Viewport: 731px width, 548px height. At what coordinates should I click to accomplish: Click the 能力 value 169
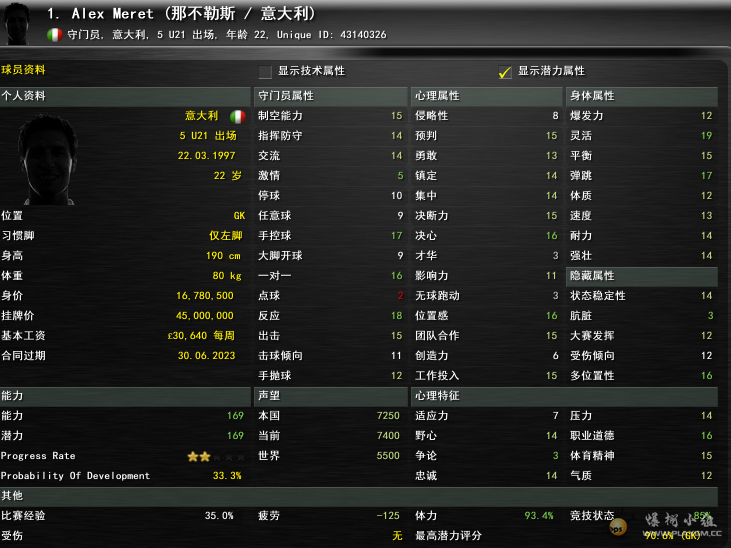point(235,416)
